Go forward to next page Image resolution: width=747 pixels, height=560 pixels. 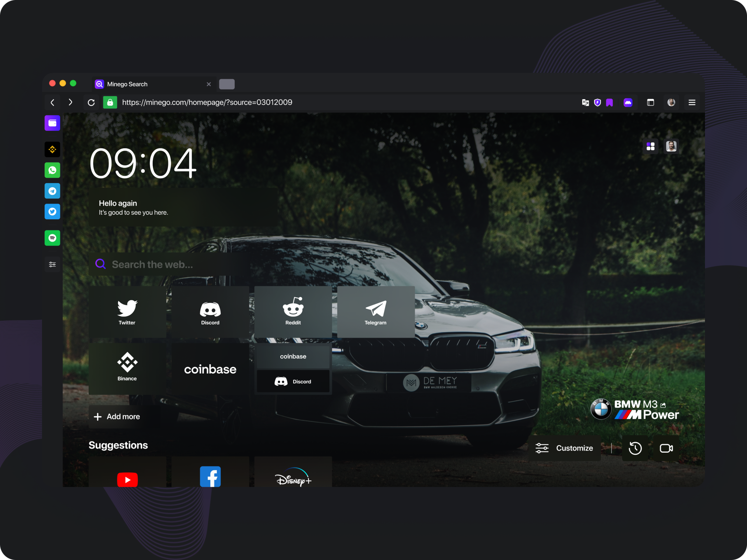pos(70,102)
